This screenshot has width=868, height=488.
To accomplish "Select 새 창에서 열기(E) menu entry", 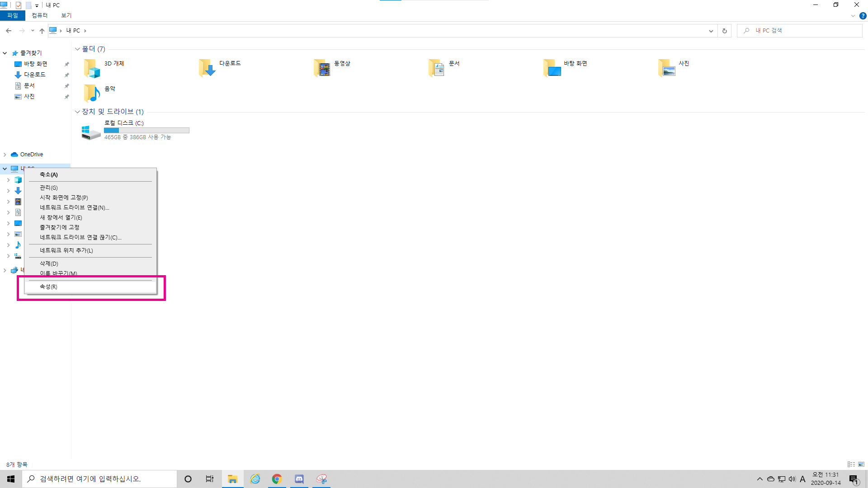I will (90, 217).
